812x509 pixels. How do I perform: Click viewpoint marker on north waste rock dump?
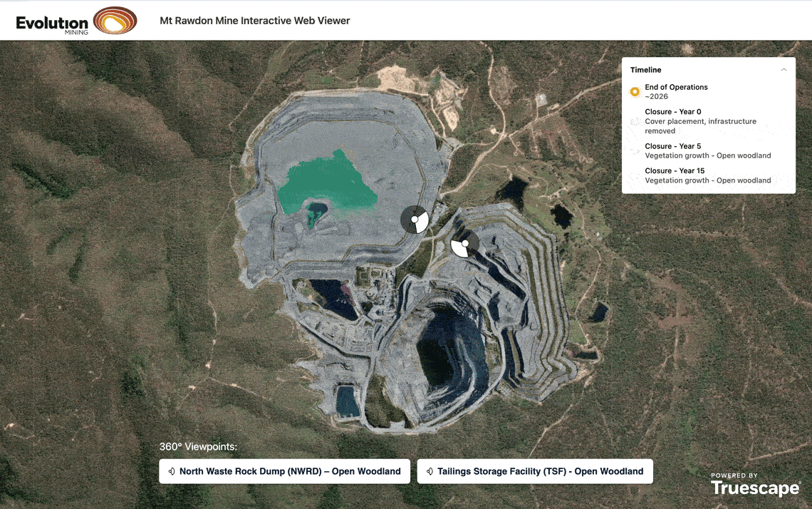coord(464,244)
